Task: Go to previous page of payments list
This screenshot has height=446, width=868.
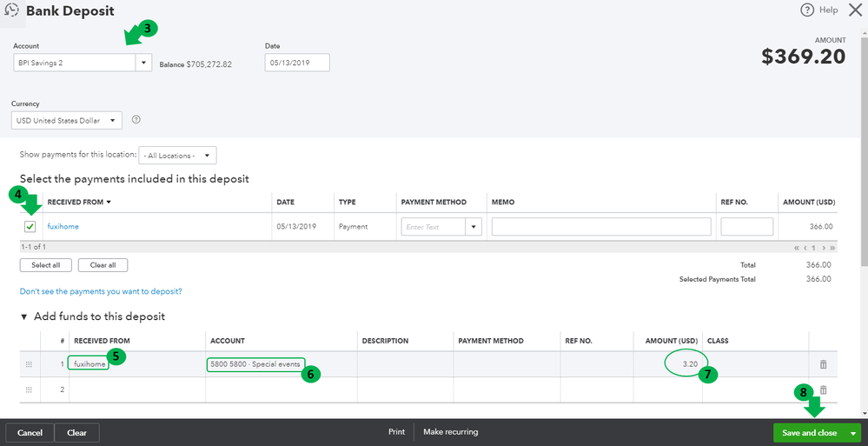Action: [805, 248]
